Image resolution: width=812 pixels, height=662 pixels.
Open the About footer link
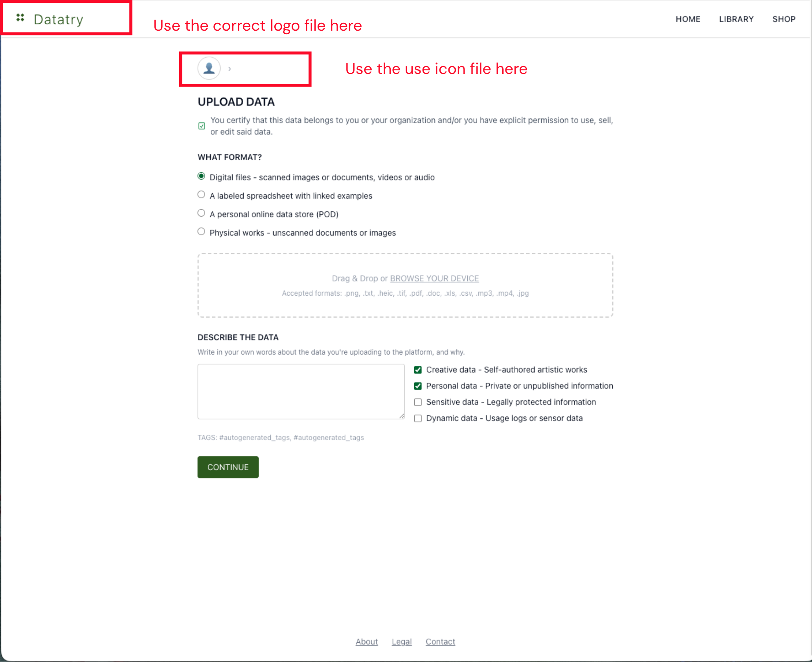click(x=367, y=642)
